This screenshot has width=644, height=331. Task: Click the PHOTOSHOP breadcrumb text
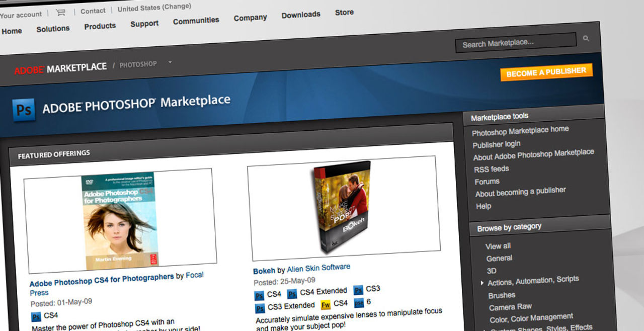tap(138, 64)
